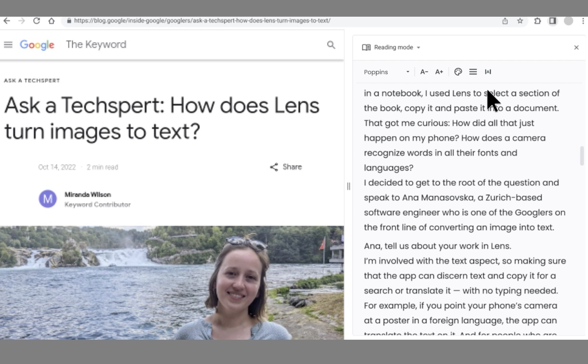Open the color theme palette icon
588x364 pixels.
point(458,71)
